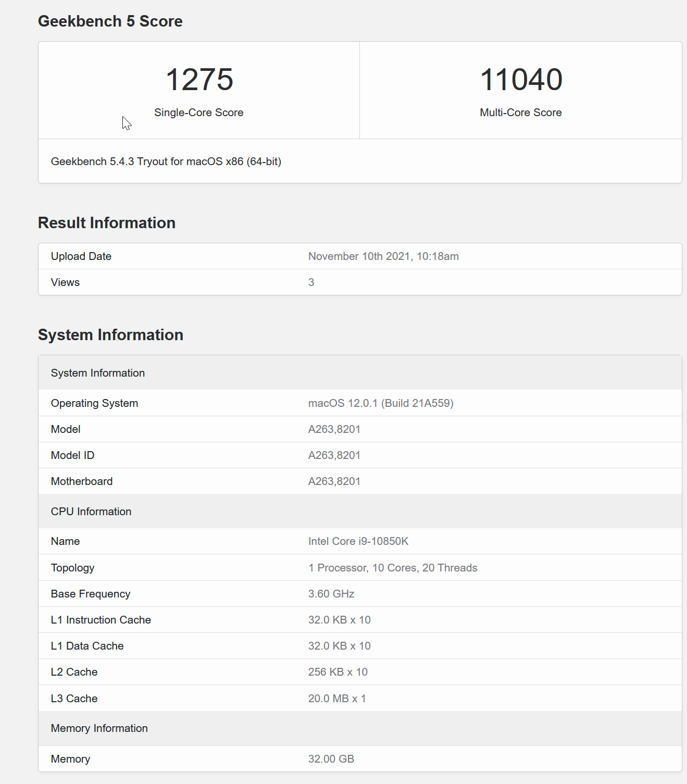Click the multi-core score value 11040

click(521, 80)
